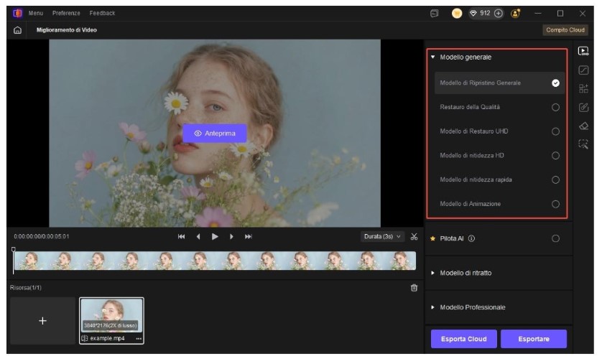Click the Pilota AI star icon
This screenshot has height=364, width=602.
[x=433, y=238]
